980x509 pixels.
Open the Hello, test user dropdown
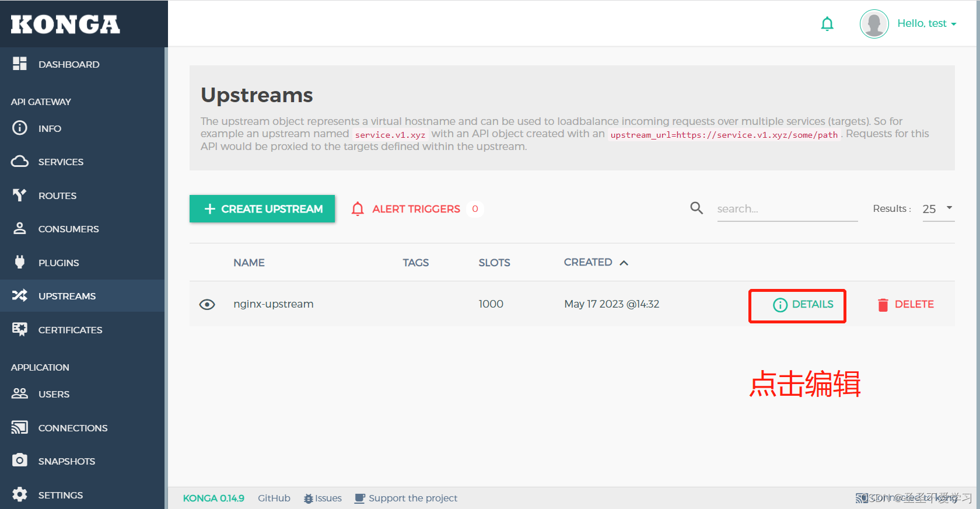[927, 23]
